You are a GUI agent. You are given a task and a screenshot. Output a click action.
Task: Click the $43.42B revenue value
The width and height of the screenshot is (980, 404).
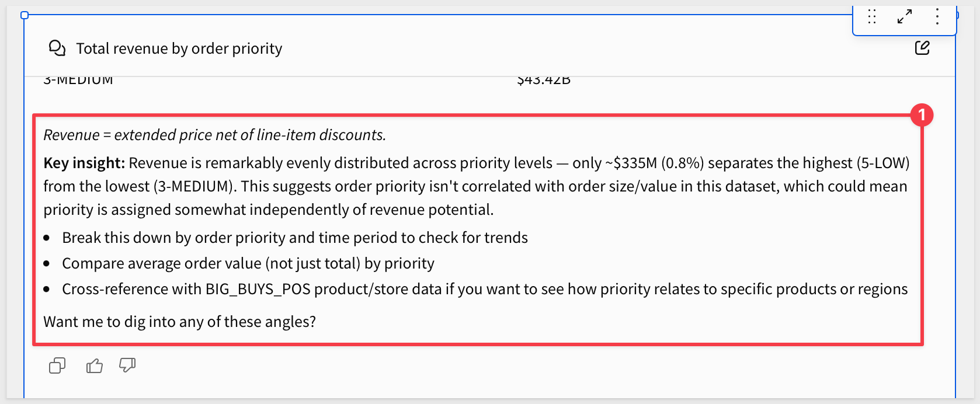tap(544, 81)
